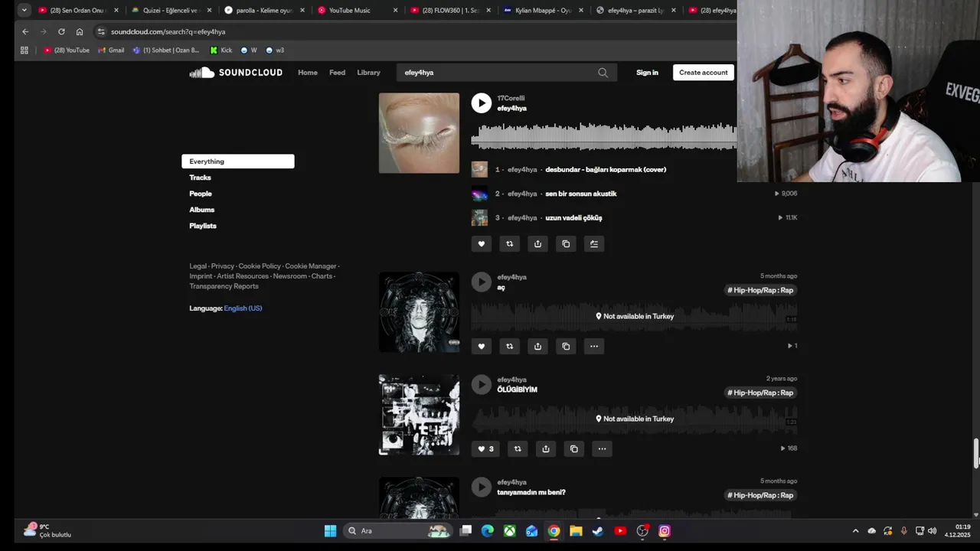The width and height of the screenshot is (980, 551).
Task: Click the Create account button
Action: [704, 73]
